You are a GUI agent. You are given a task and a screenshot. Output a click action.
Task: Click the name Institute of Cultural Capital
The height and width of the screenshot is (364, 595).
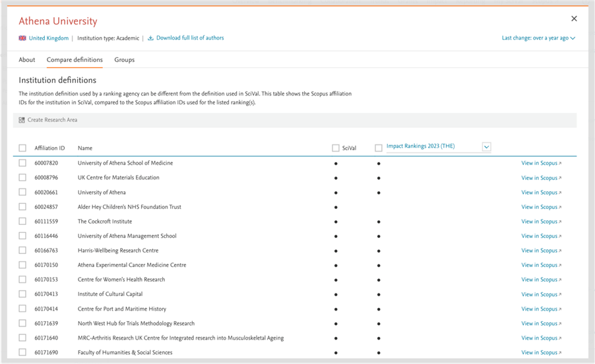[110, 294]
